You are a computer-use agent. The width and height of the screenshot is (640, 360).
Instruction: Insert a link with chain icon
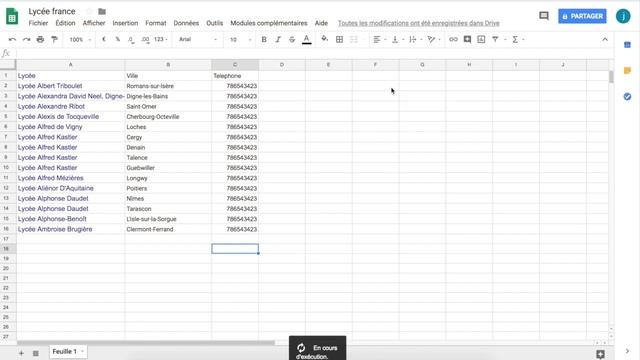click(x=453, y=40)
